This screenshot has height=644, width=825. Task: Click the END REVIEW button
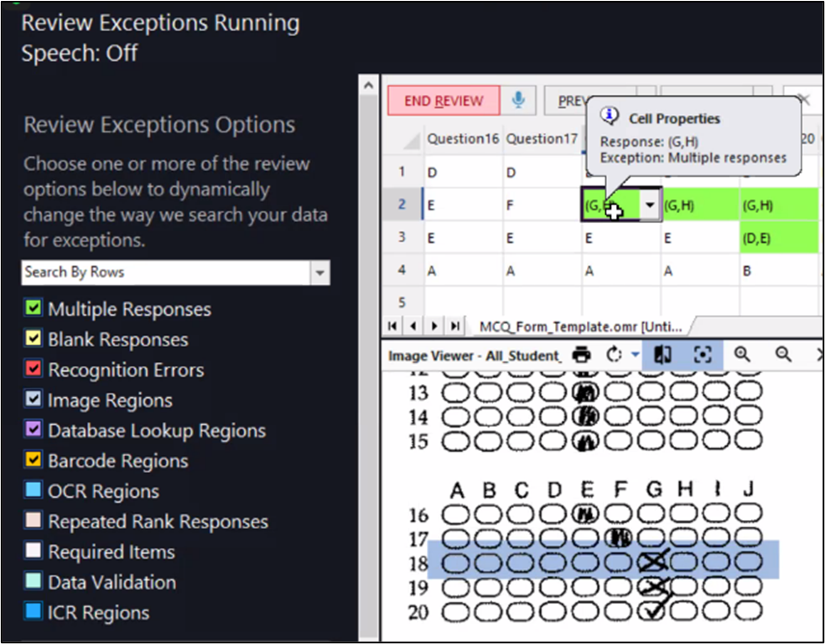pos(443,100)
